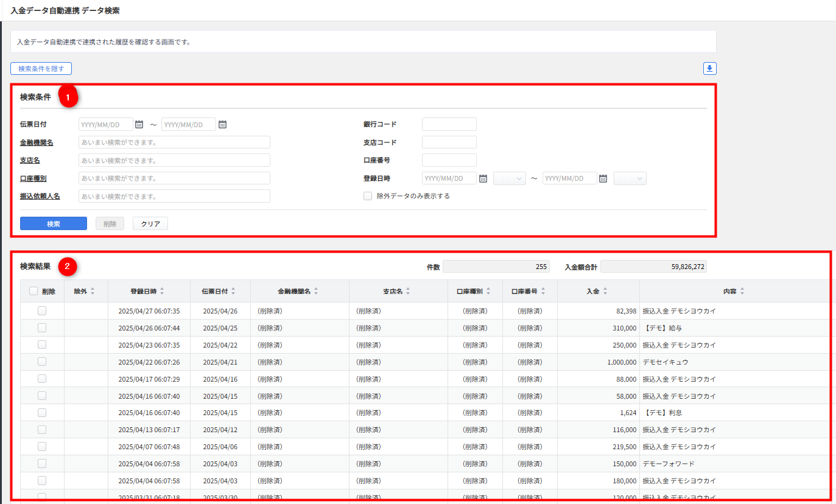Hide conditions with 検索条件を隠す button
Screen dimensions: 836x504
click(x=41, y=69)
